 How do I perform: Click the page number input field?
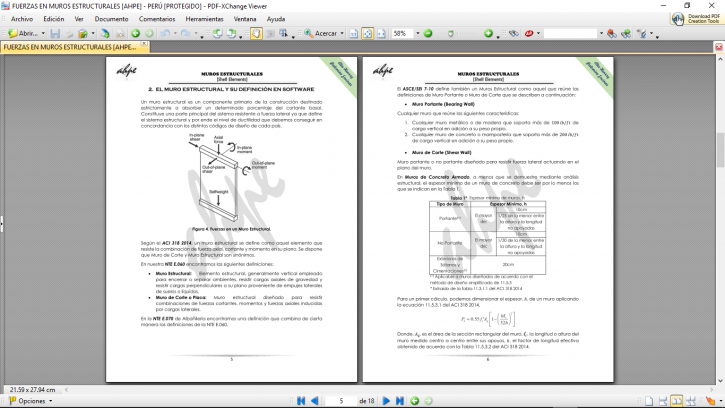[x=340, y=400]
